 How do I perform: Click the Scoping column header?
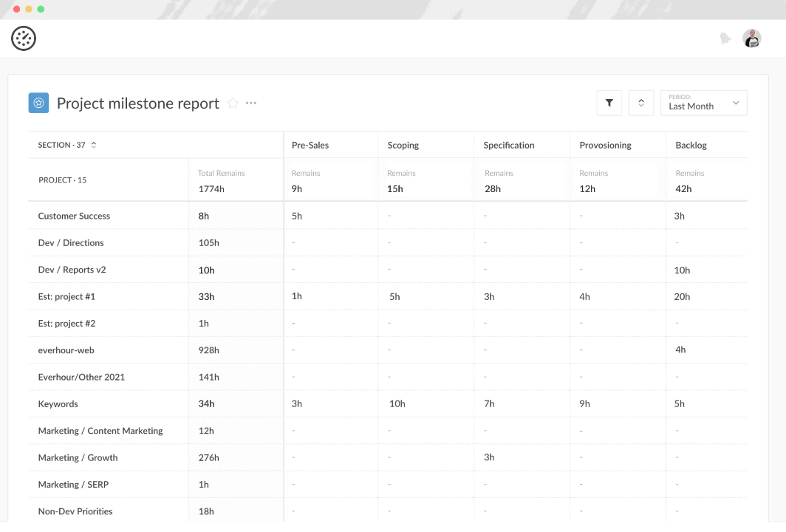pos(403,145)
